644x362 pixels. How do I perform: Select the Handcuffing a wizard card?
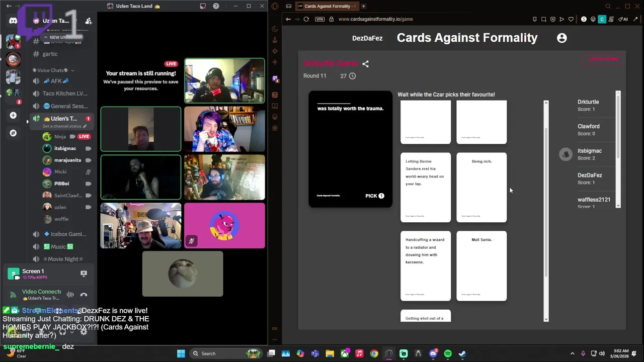pyautogui.click(x=426, y=266)
